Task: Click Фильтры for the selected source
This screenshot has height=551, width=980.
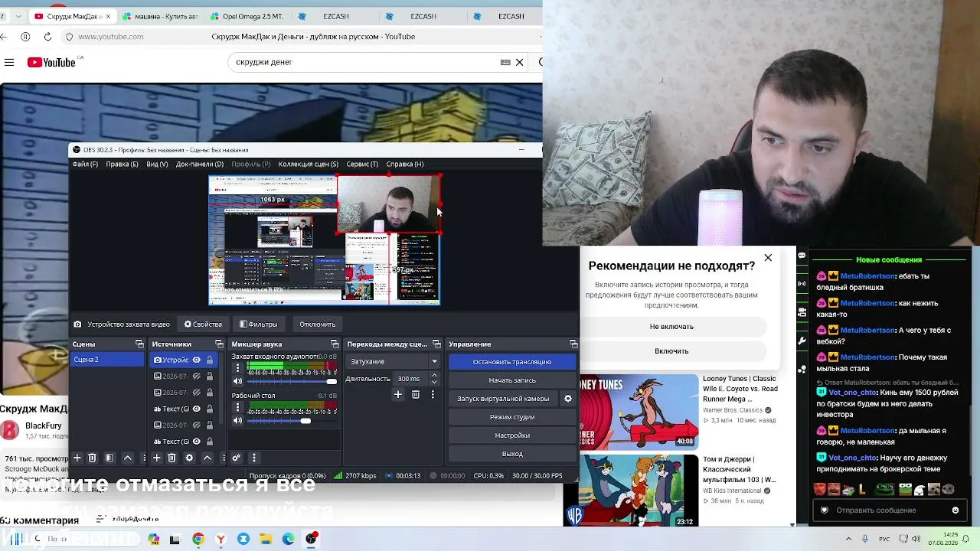Action: (258, 324)
